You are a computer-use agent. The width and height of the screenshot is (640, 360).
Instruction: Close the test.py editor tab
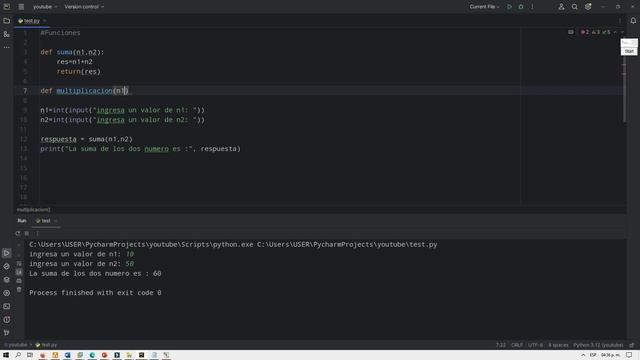click(x=44, y=21)
